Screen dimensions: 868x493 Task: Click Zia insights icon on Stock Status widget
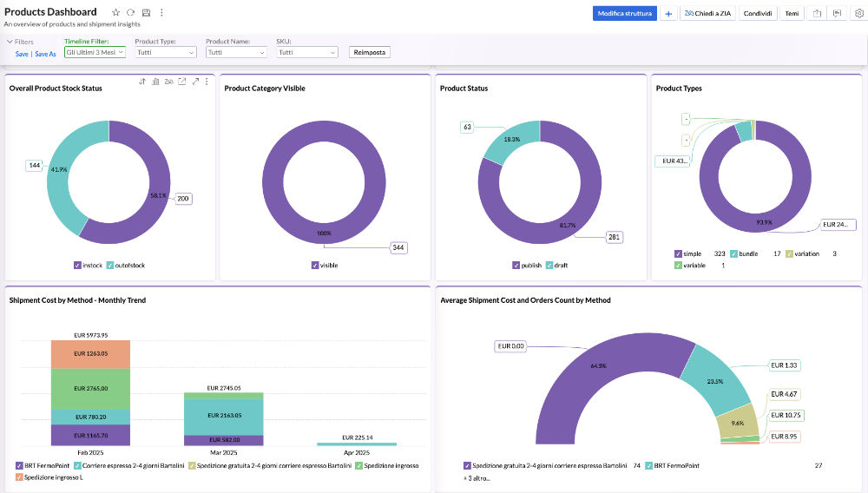pyautogui.click(x=169, y=82)
